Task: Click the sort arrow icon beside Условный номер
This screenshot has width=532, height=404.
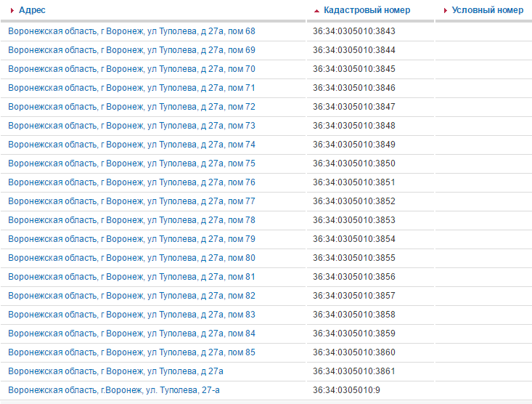Action: point(445,11)
